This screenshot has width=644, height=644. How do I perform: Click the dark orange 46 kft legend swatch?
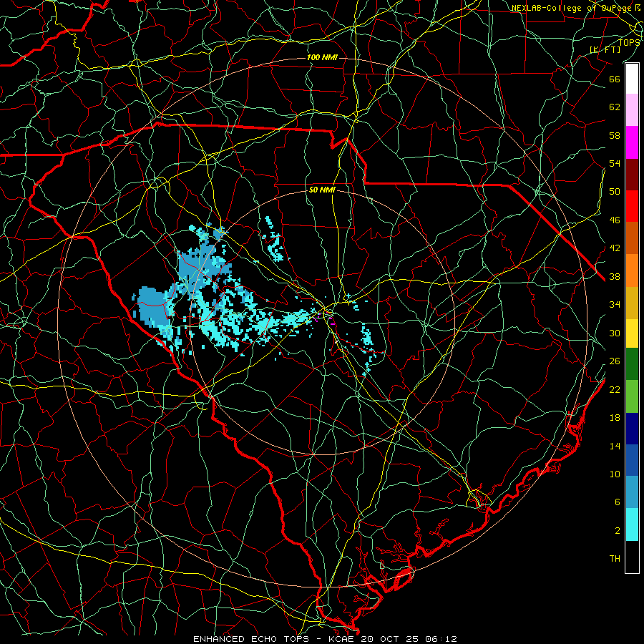(x=632, y=238)
